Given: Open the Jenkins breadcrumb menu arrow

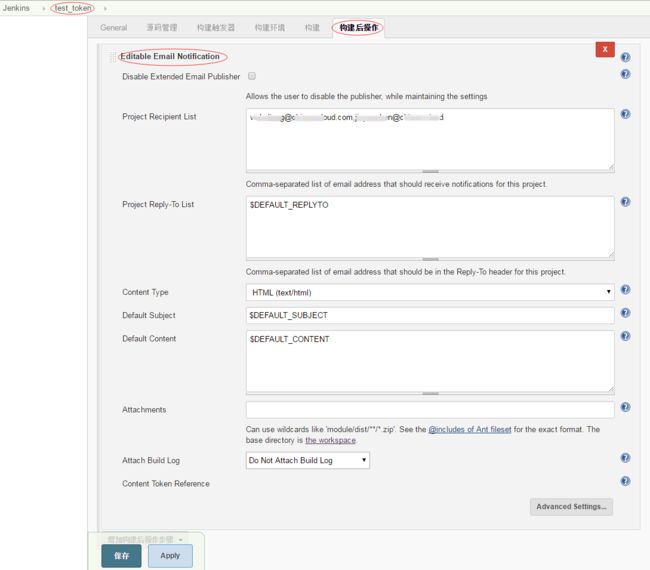Looking at the screenshot, I should (43, 8).
